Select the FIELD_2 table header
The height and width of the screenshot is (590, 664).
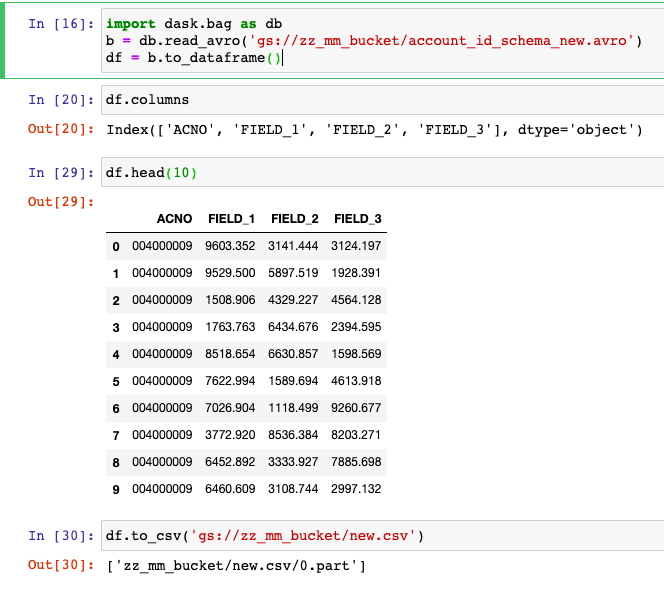point(294,219)
